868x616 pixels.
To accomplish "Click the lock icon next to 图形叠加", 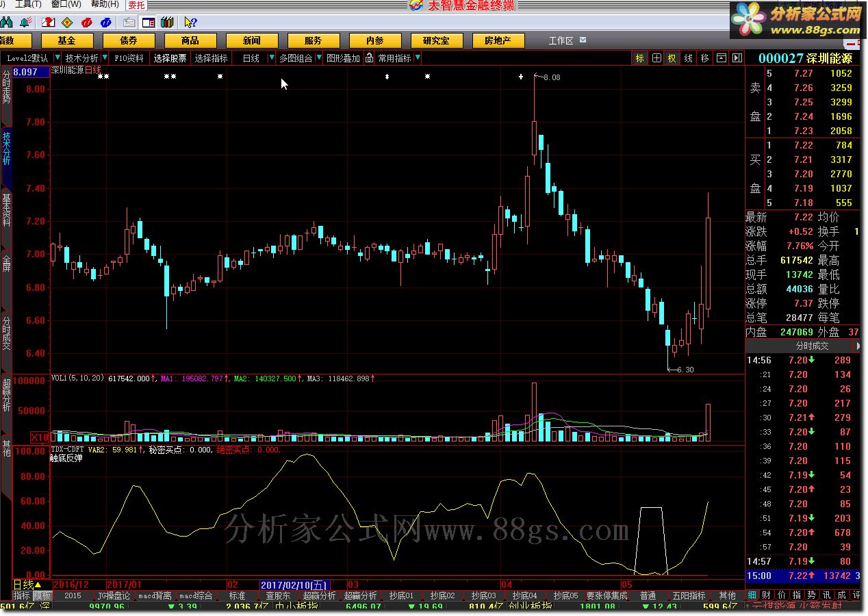I will pos(369,58).
